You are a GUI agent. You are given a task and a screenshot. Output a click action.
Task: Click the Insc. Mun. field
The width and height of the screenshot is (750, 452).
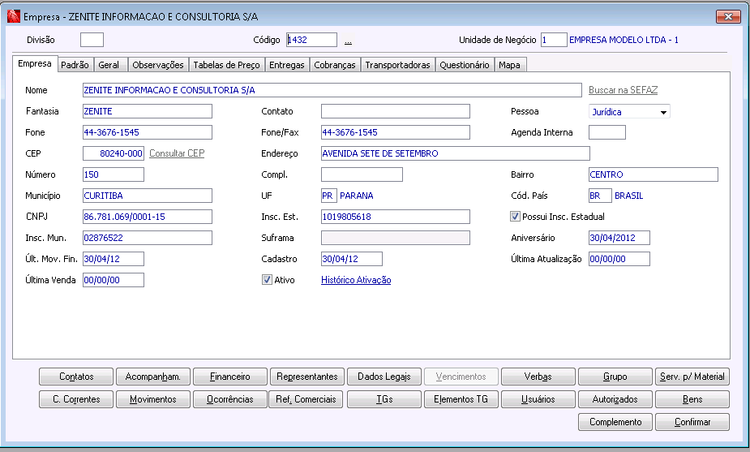pos(147,238)
